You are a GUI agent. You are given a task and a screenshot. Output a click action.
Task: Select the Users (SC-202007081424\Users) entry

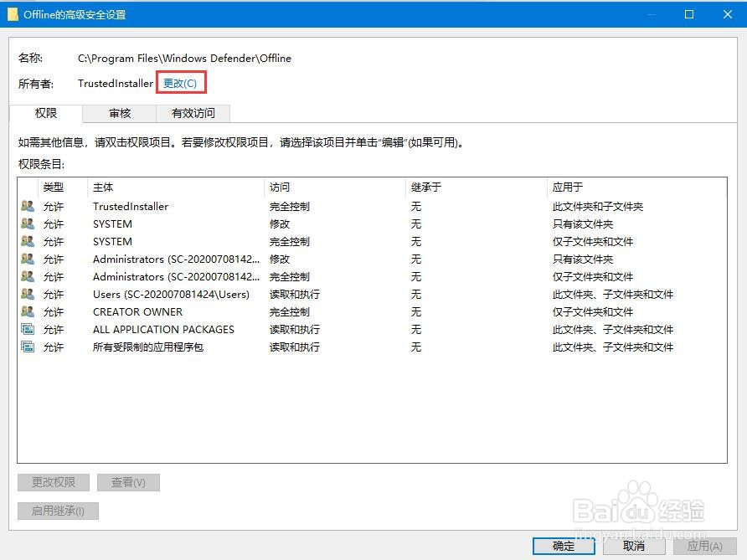pos(372,295)
